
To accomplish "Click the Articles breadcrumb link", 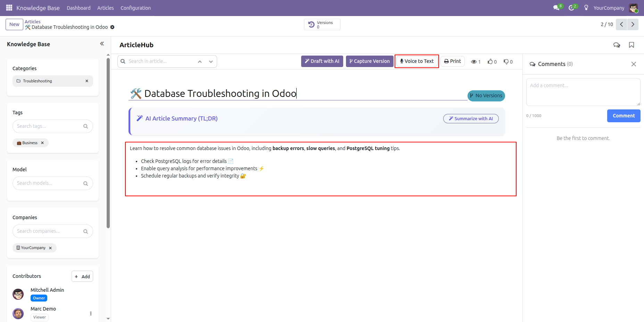I will 33,22.
